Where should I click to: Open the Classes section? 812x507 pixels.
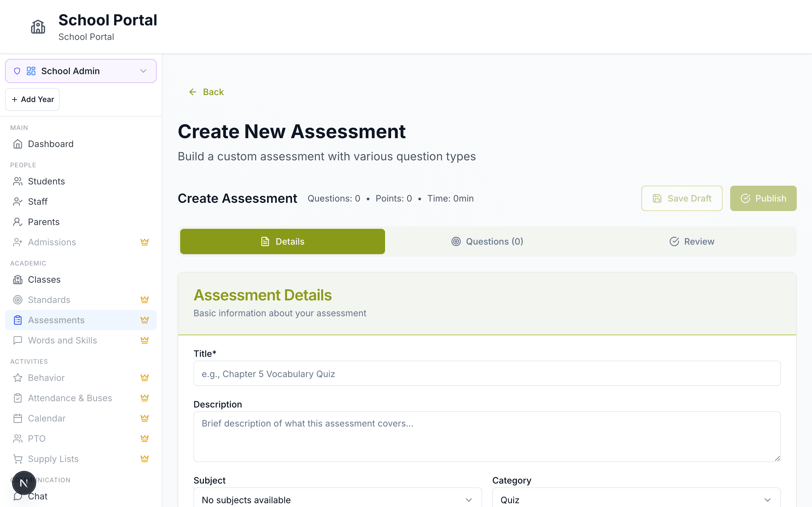click(44, 279)
